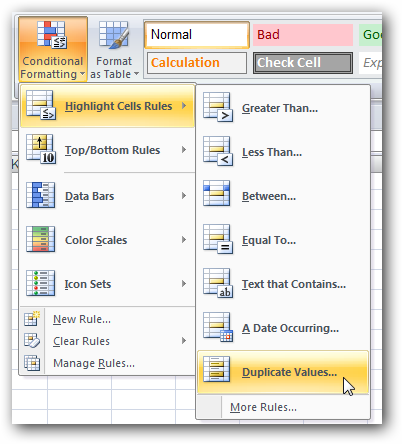Expand the Top/Bottom Rules submenu arrow
The image size is (402, 444).
click(184, 150)
